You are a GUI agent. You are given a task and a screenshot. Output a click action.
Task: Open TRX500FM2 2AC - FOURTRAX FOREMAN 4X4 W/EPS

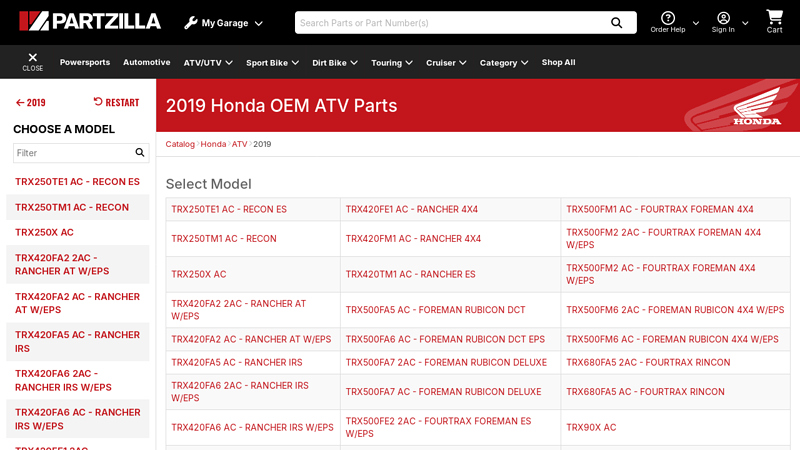(663, 238)
